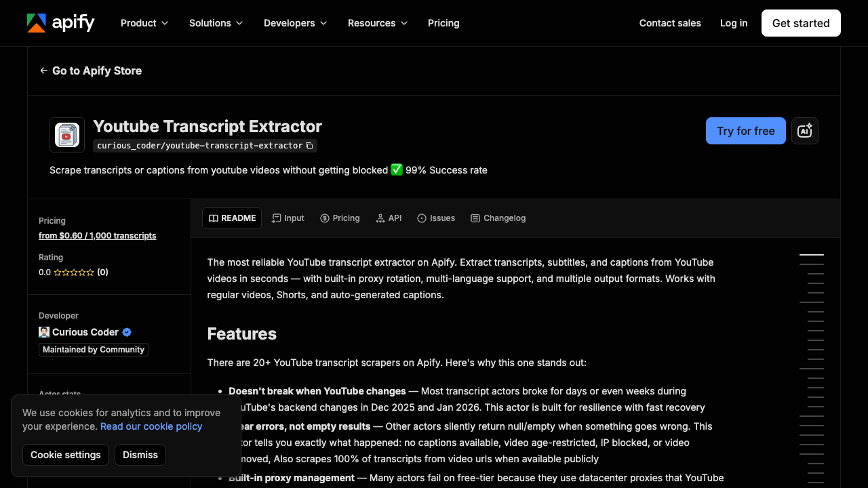Switch to the API tab
Viewport: 868px width, 488px height.
click(x=389, y=218)
